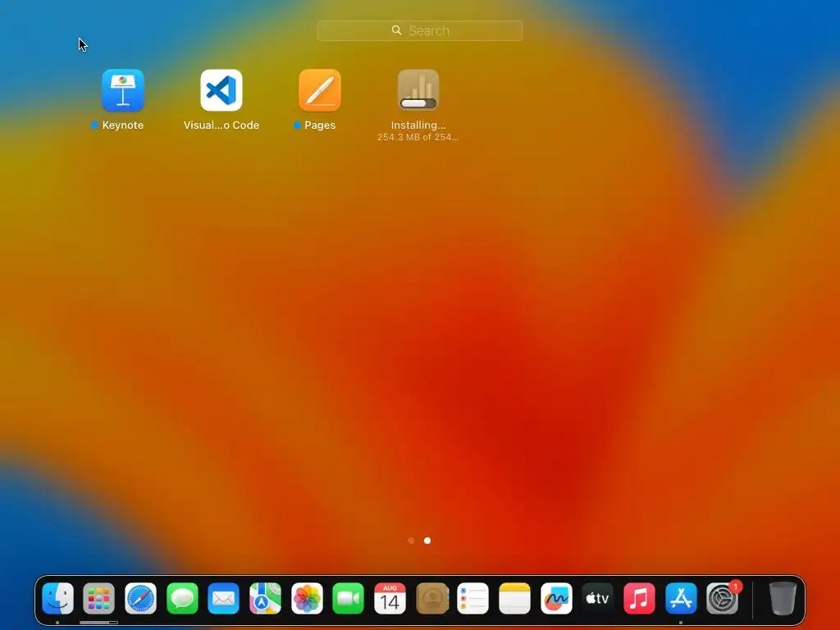840x630 pixels.
Task: Open the Pages app icon
Action: pos(320,90)
